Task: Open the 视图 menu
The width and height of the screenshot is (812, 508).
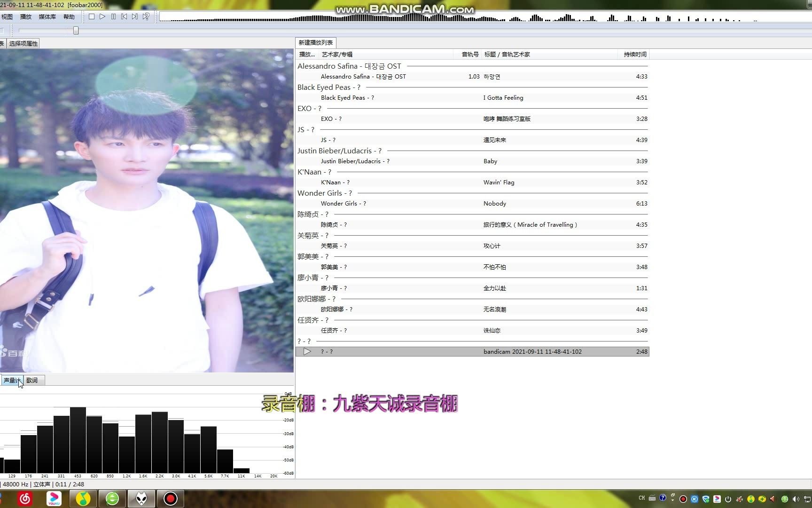Action: [7, 16]
